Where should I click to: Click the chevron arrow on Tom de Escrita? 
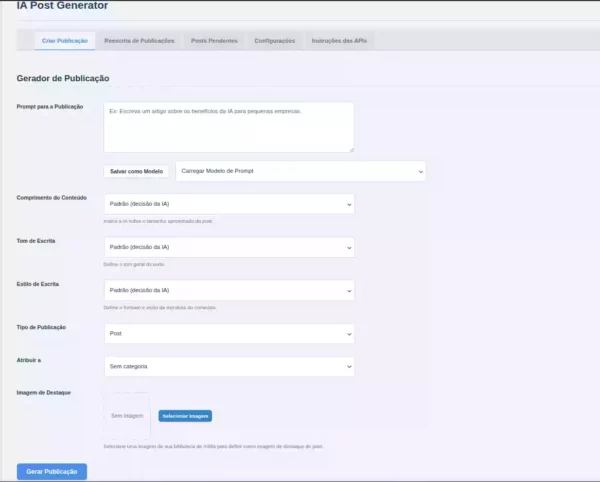(348, 247)
